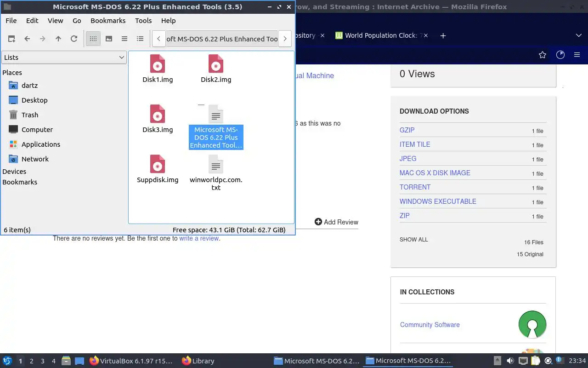Open the File menu
This screenshot has height=368, width=588.
11,21
